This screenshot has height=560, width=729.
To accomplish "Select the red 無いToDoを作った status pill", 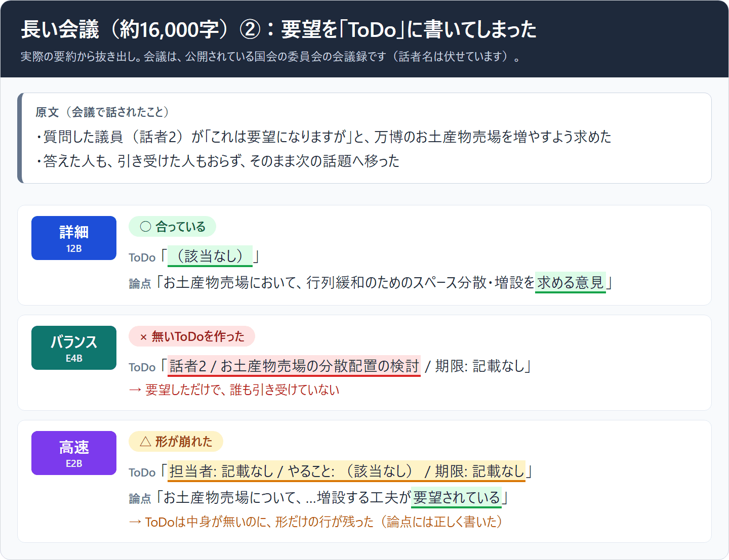I will [192, 336].
